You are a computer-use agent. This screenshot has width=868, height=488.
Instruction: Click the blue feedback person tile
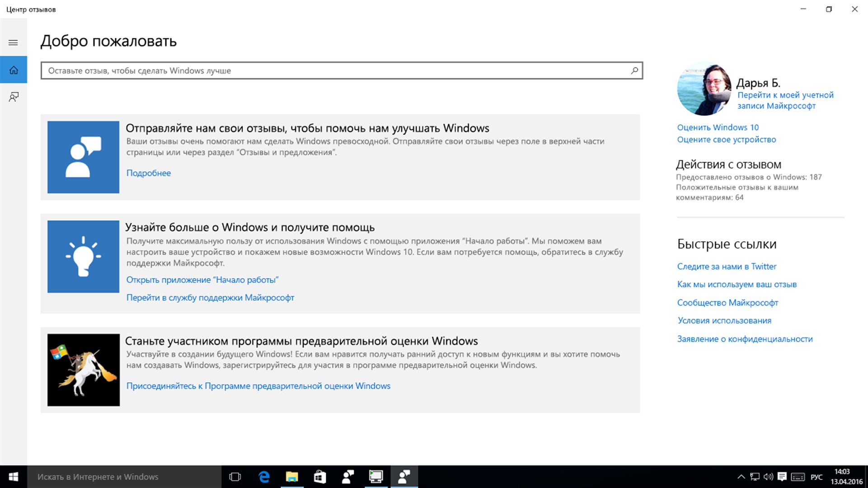pyautogui.click(x=83, y=157)
